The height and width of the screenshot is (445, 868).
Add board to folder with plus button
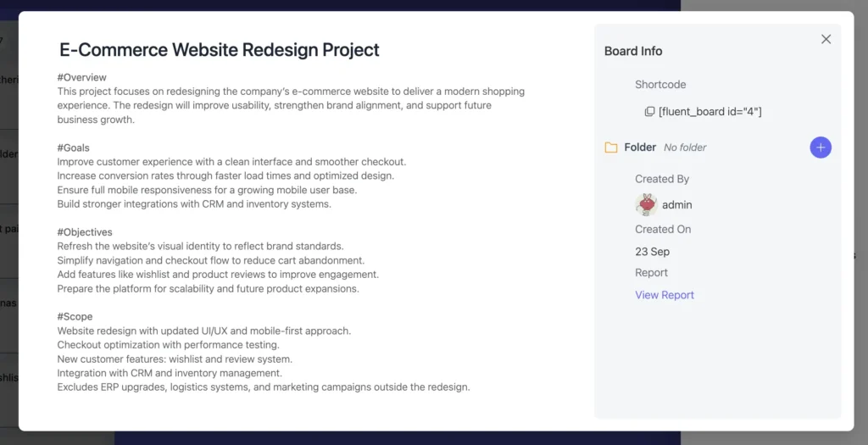coord(821,147)
